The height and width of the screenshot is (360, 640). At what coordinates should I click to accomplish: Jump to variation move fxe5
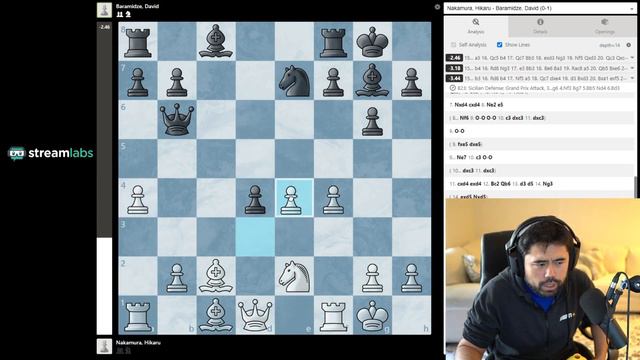tap(463, 144)
